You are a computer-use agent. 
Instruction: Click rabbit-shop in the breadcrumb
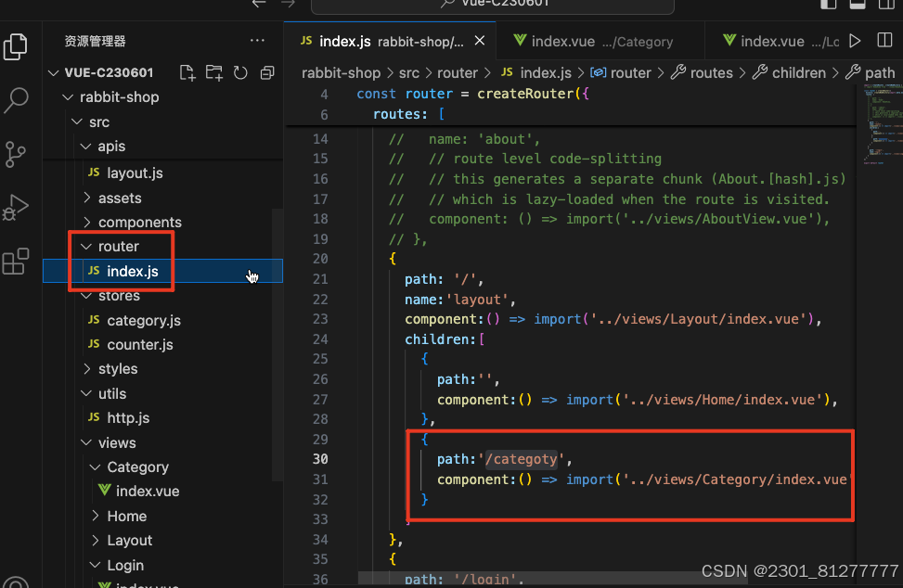point(341,73)
